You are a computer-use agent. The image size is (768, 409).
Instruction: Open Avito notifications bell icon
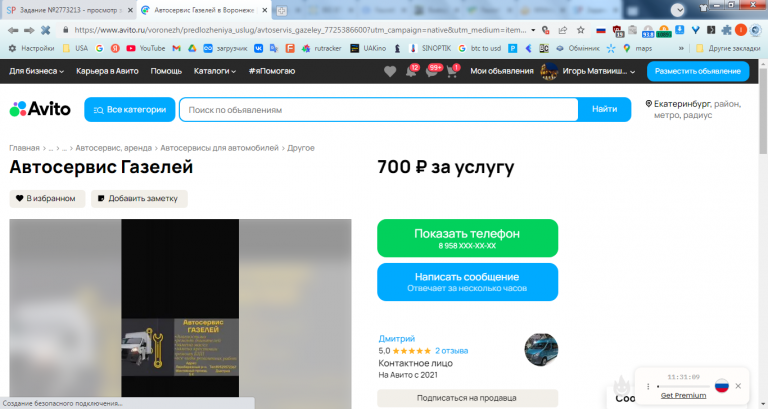pos(411,72)
